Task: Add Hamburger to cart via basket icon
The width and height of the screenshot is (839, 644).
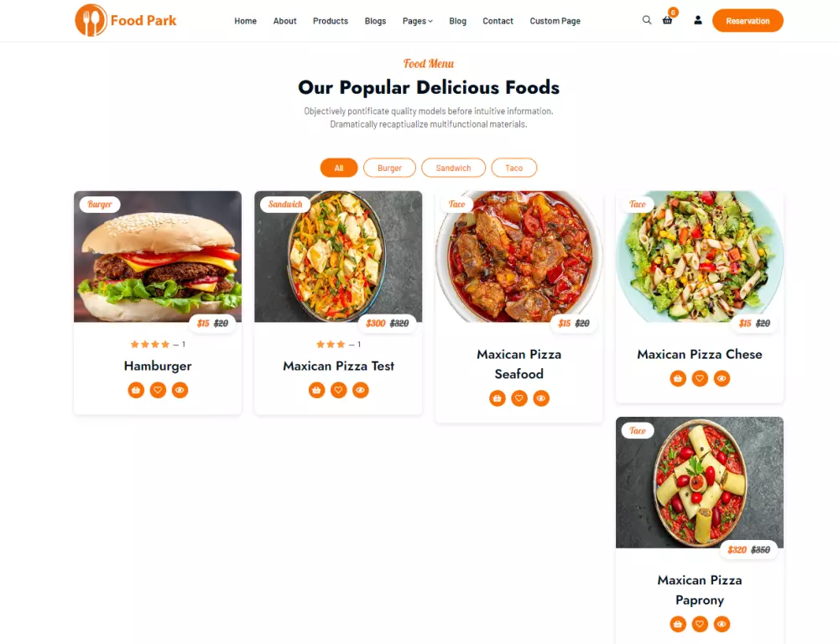Action: (x=136, y=390)
